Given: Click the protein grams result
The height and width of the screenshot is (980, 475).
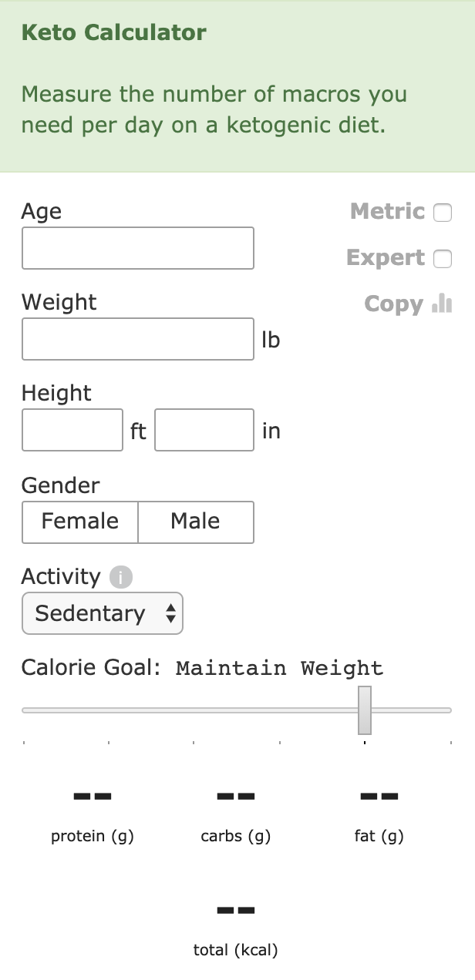Looking at the screenshot, I should (93, 795).
